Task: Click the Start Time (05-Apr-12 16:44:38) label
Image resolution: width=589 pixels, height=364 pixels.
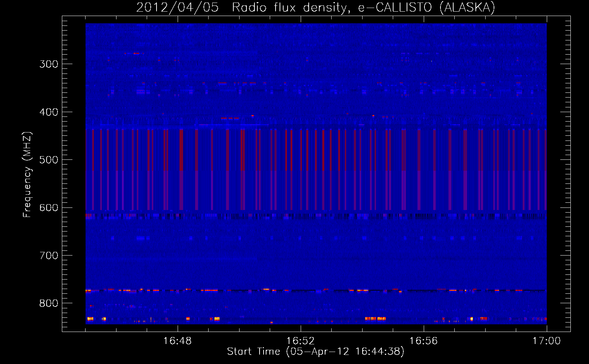Action: [x=316, y=352]
